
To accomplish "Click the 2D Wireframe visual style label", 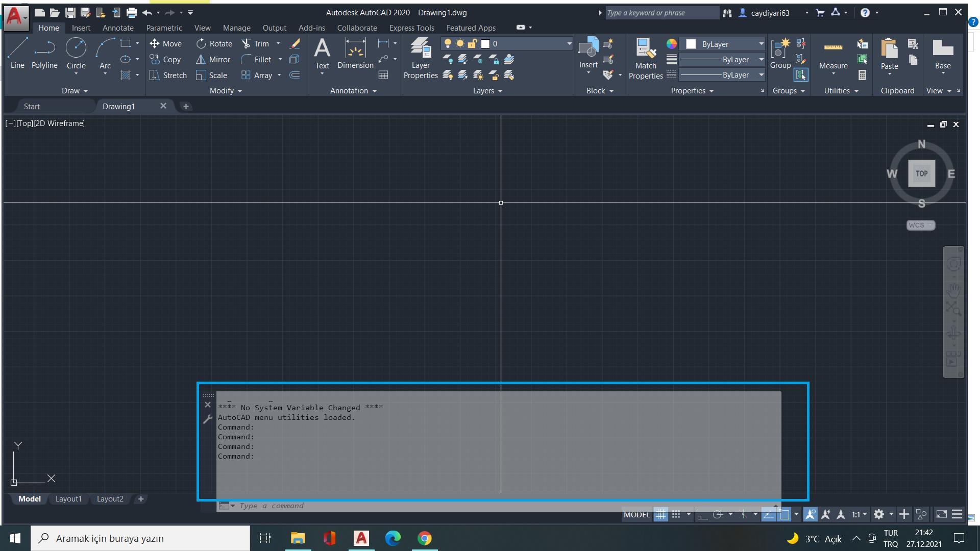I will pos(59,123).
